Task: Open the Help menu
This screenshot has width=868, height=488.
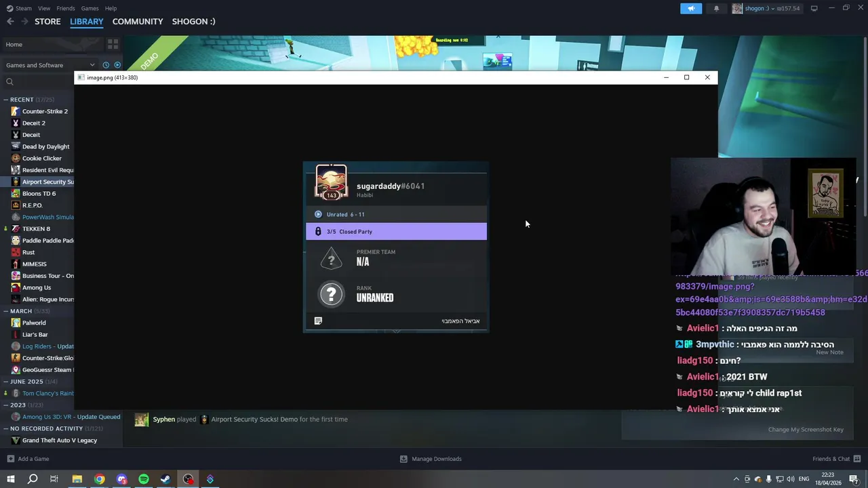Action: point(111,8)
